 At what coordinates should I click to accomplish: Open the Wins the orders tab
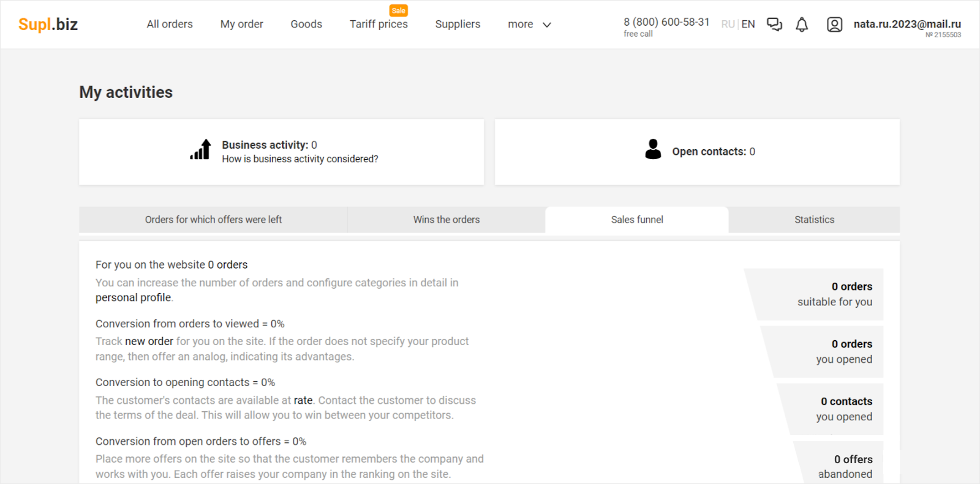(446, 220)
